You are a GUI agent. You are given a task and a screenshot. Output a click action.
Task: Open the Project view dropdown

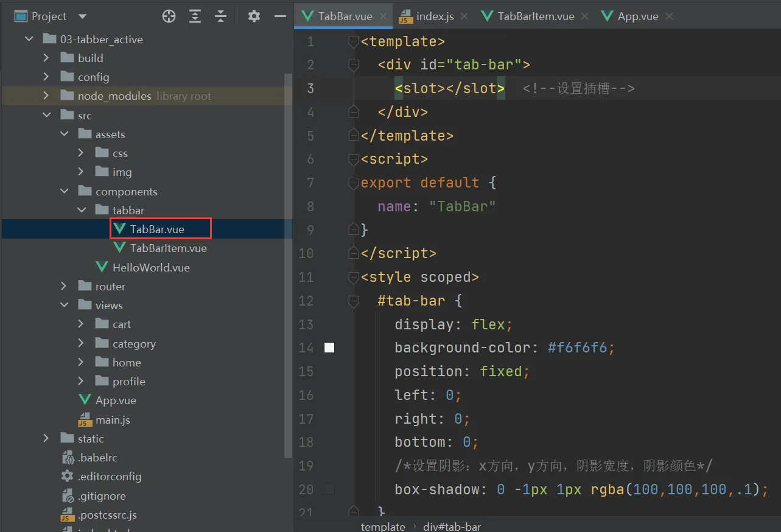[x=83, y=16]
